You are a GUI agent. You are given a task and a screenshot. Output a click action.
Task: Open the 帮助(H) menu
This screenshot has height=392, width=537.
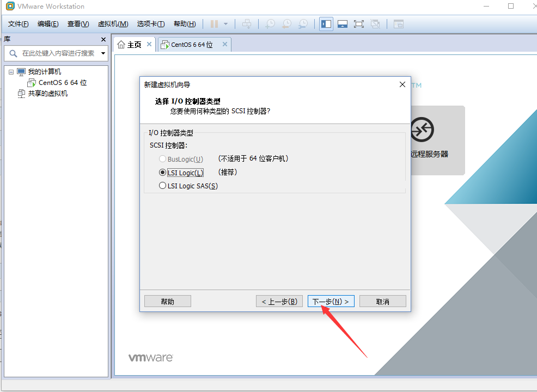point(185,24)
